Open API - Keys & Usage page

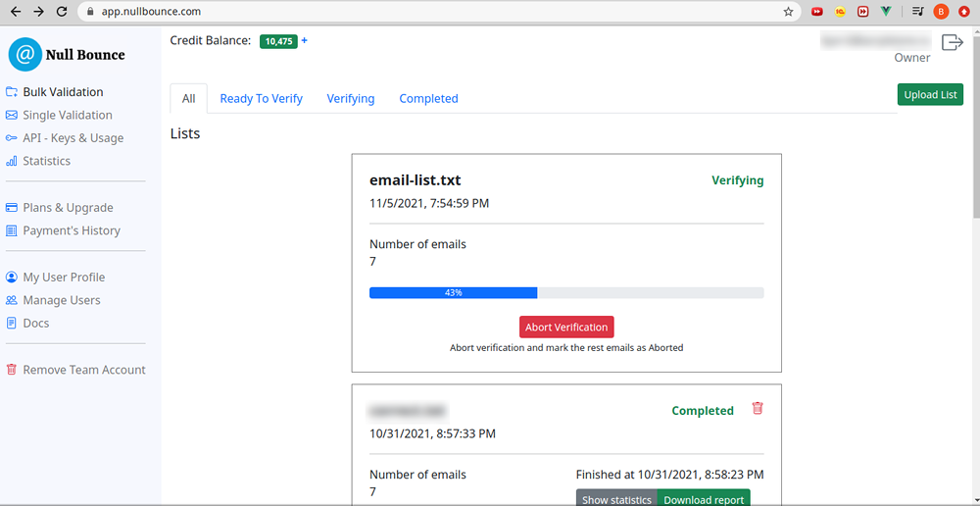(73, 138)
